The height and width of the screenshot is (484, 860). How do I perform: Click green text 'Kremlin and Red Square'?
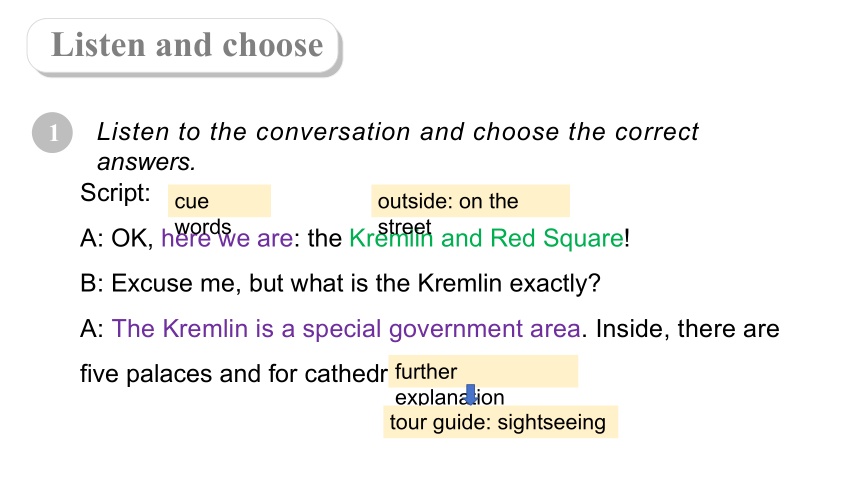click(x=486, y=238)
